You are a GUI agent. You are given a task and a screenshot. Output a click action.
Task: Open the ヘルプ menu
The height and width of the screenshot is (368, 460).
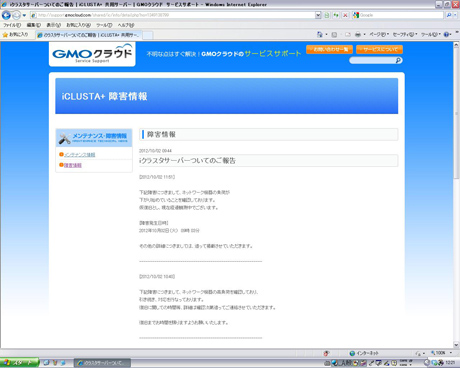126,25
